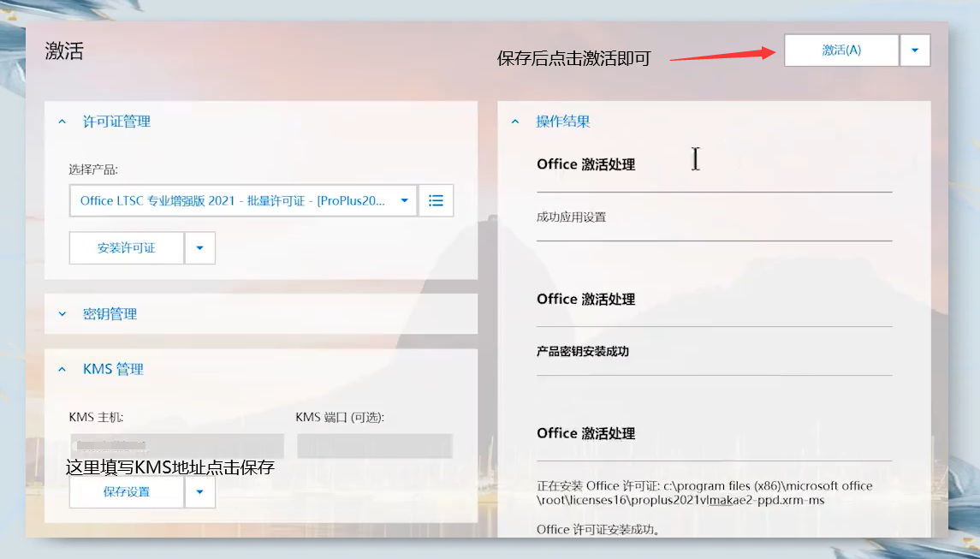The height and width of the screenshot is (559, 980).
Task: Click the 选择产品 label
Action: click(93, 169)
